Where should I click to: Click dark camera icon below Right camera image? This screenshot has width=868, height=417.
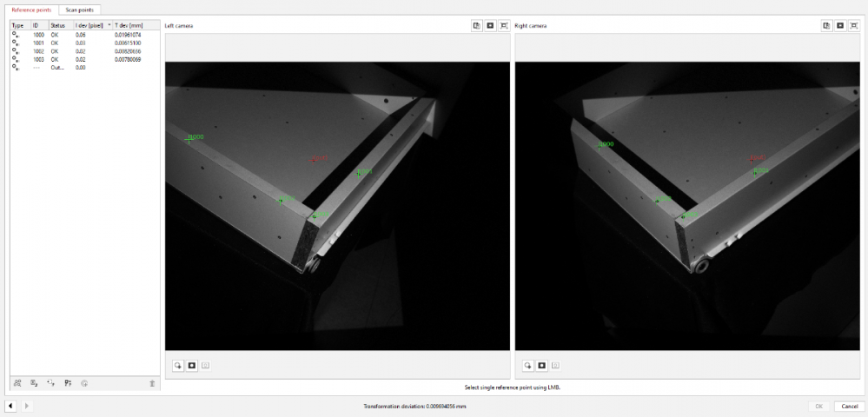point(542,366)
